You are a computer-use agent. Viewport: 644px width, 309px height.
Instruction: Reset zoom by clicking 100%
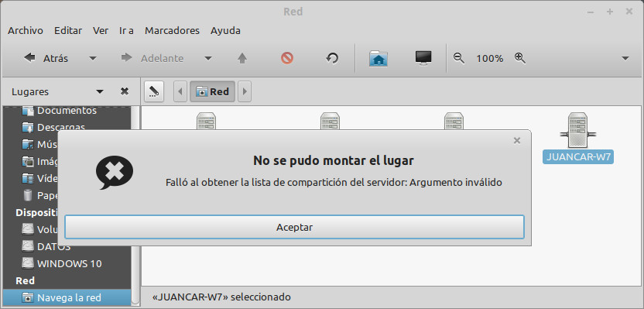[x=489, y=58]
